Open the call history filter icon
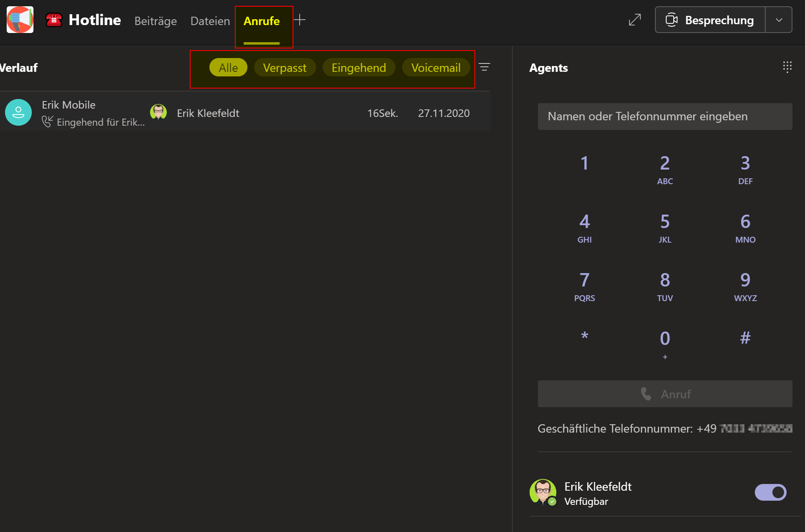The height and width of the screenshot is (532, 805). (484, 67)
